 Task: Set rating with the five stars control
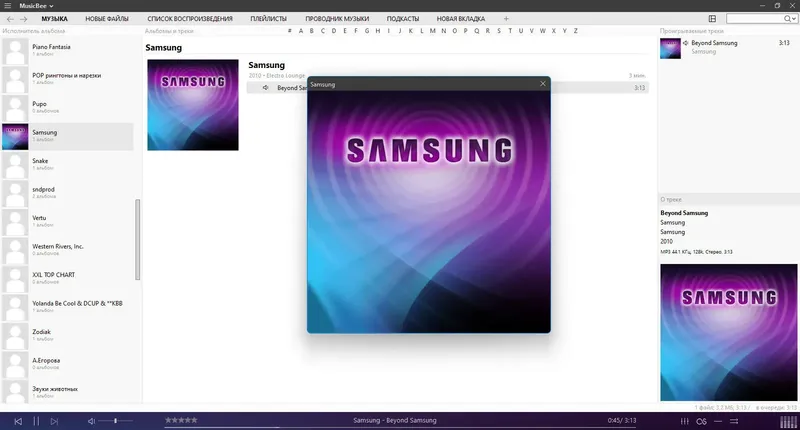click(x=181, y=421)
